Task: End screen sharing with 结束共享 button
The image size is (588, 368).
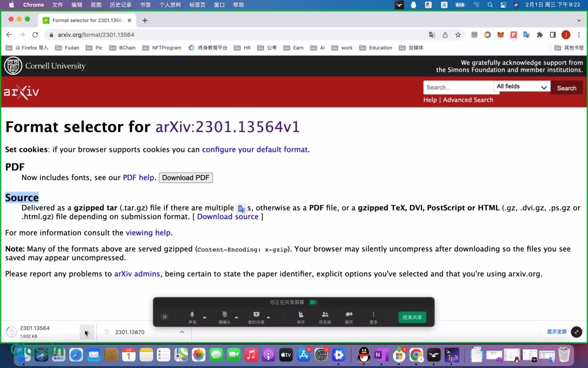Action: click(x=412, y=317)
